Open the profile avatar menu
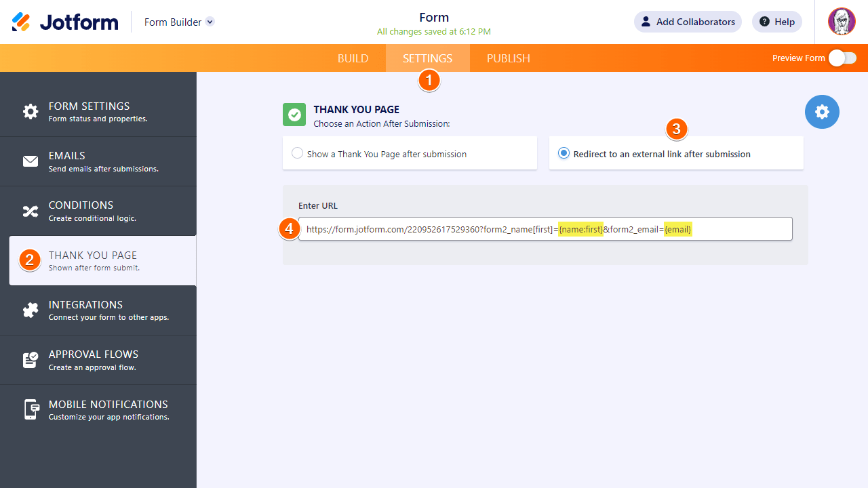This screenshot has width=868, height=488. pyautogui.click(x=841, y=21)
